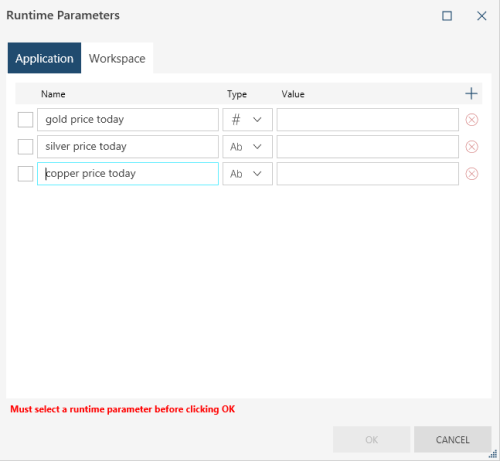Select the silver price today checkbox
The height and width of the screenshot is (461, 500).
point(25,147)
